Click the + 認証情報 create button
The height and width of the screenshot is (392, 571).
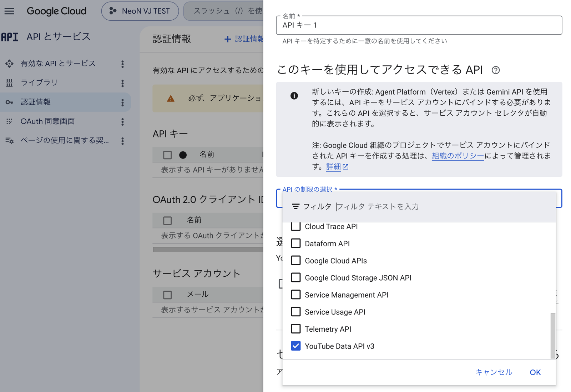point(243,39)
